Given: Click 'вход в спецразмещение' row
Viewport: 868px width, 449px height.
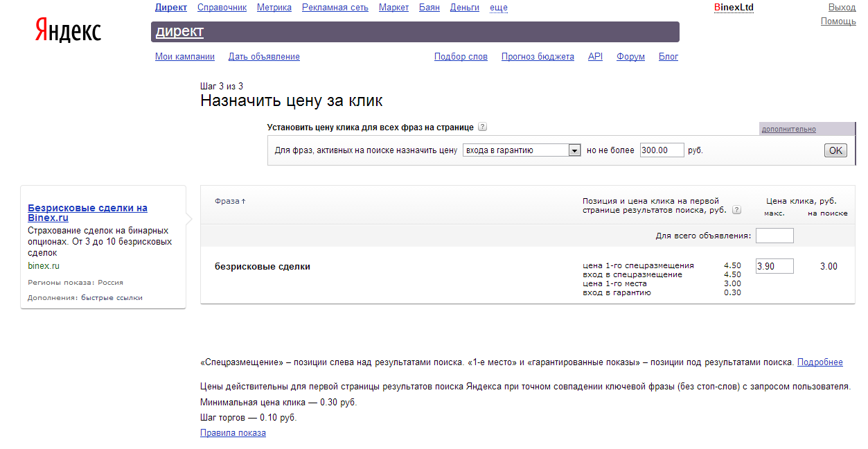Looking at the screenshot, I should tap(662, 274).
